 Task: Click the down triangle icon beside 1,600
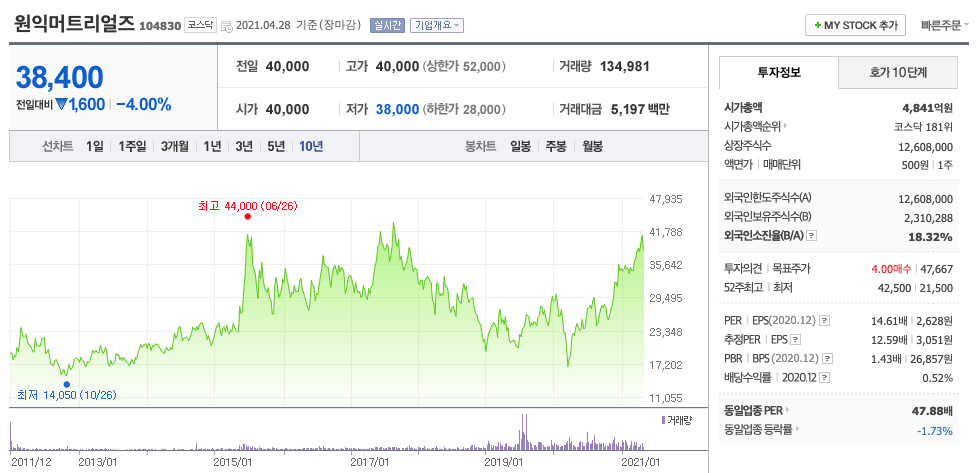[x=61, y=104]
